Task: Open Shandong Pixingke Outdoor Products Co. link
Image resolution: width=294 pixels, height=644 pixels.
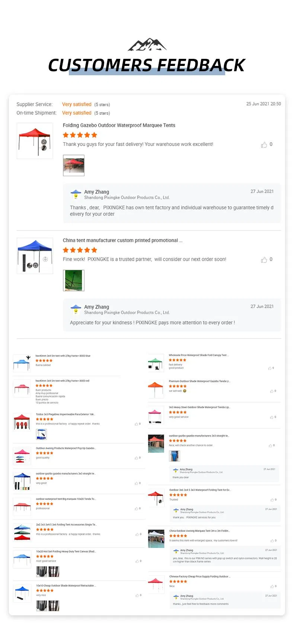Action: (x=116, y=197)
